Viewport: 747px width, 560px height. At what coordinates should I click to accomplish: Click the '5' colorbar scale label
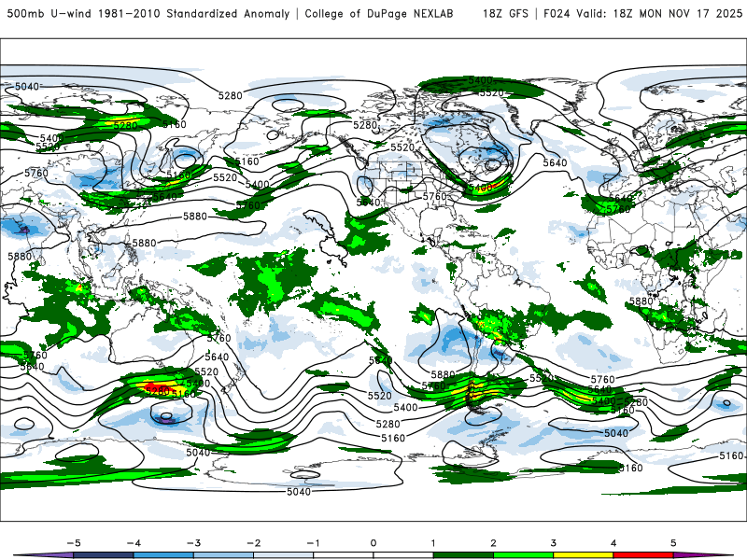(673, 543)
